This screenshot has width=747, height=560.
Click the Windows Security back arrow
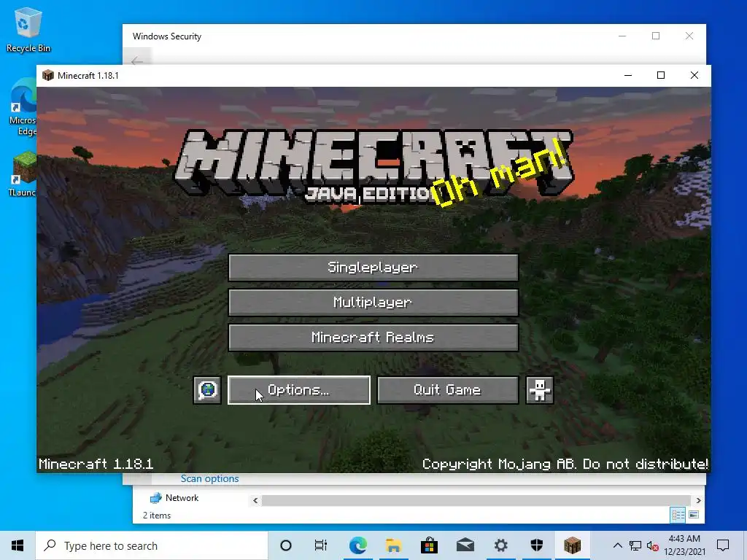click(137, 61)
